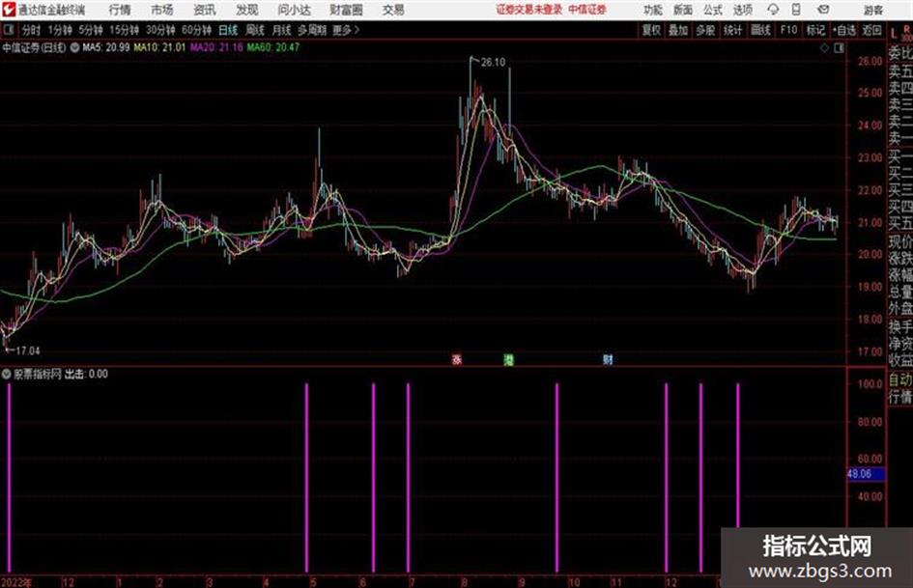Switch to 1分钟 period
Image resolution: width=913 pixels, height=588 pixels.
(60, 30)
